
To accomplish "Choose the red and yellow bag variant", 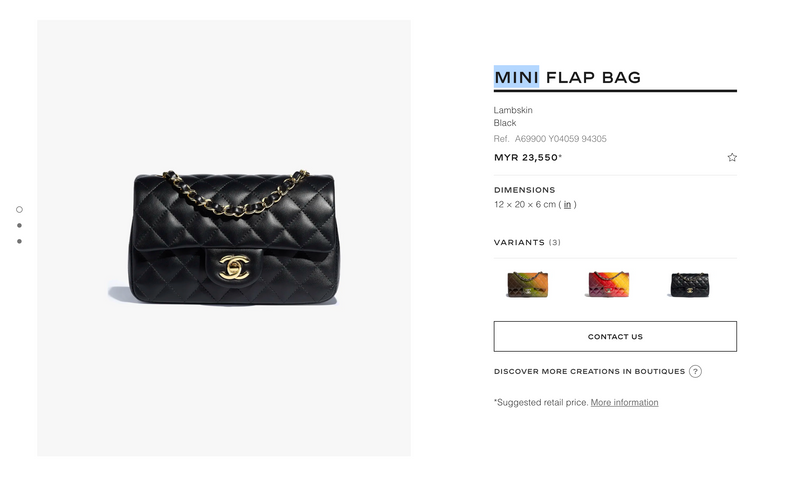I will pyautogui.click(x=609, y=284).
